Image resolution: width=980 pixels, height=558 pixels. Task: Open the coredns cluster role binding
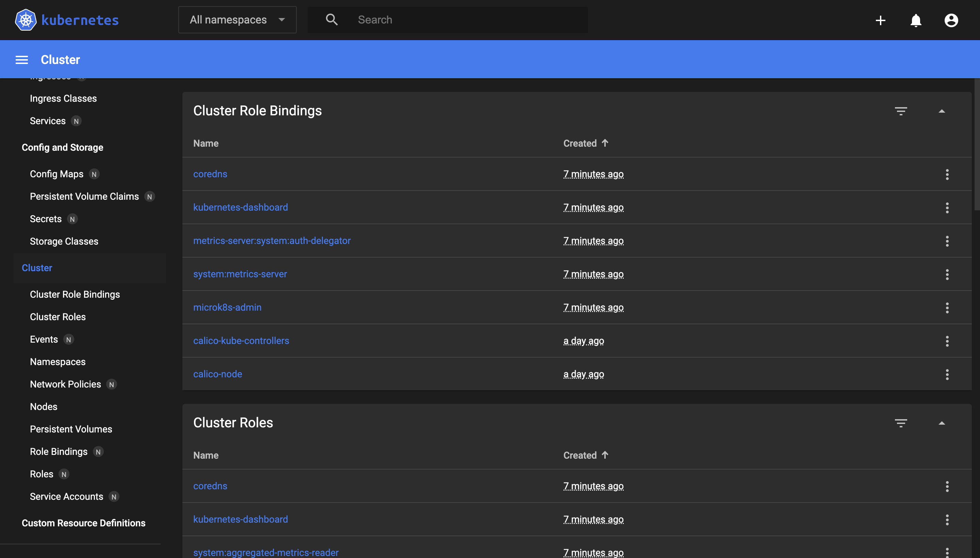[210, 174]
